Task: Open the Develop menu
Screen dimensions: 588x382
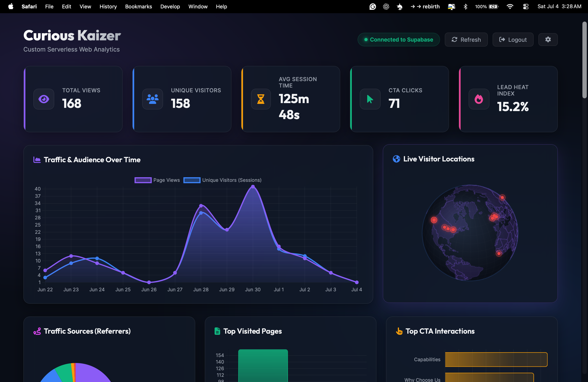Action: tap(170, 6)
